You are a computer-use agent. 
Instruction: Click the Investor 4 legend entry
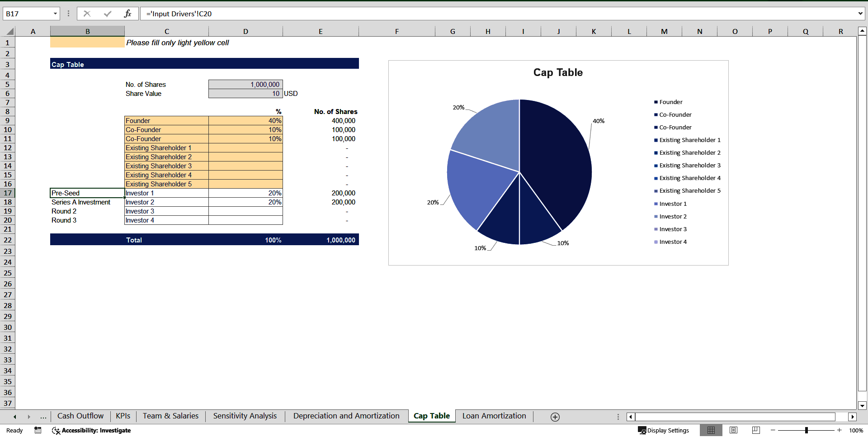tap(670, 242)
